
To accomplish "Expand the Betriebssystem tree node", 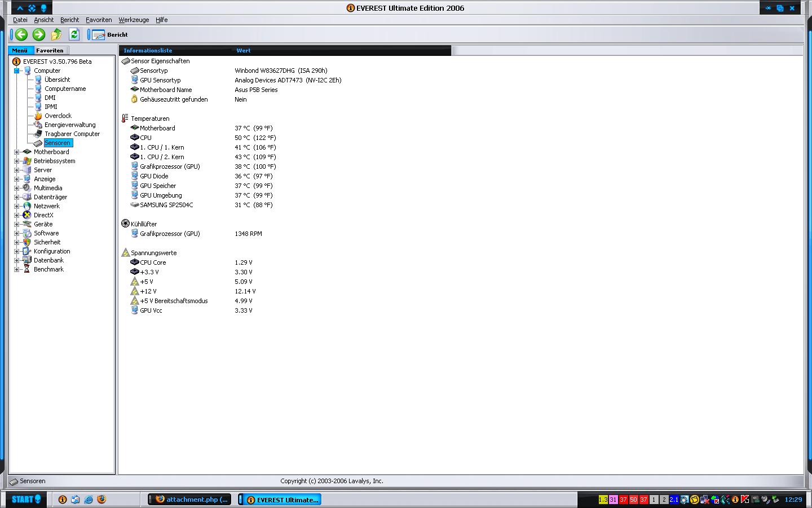I will (x=17, y=161).
